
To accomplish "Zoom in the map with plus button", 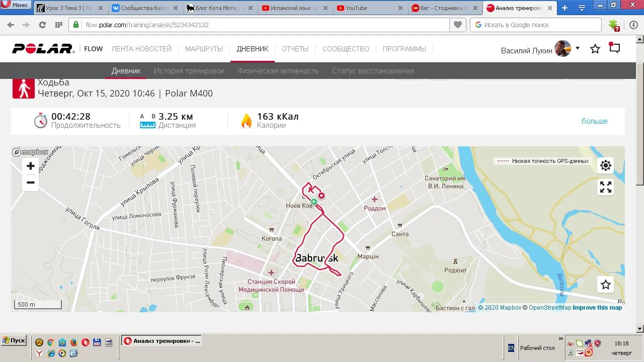I will click(31, 166).
